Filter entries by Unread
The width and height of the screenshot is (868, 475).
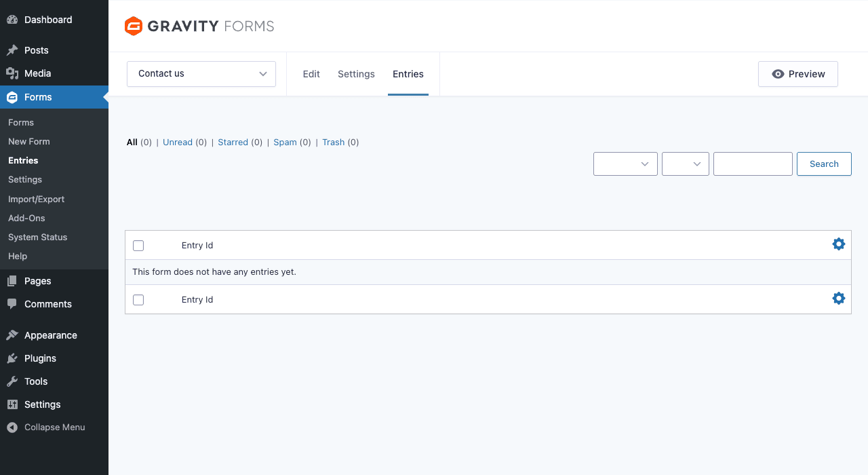point(178,142)
